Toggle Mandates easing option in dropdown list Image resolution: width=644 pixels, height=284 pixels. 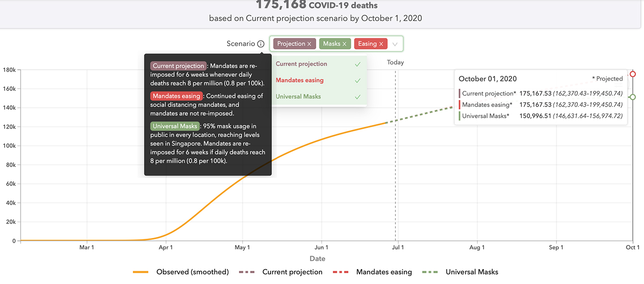pyautogui.click(x=318, y=81)
